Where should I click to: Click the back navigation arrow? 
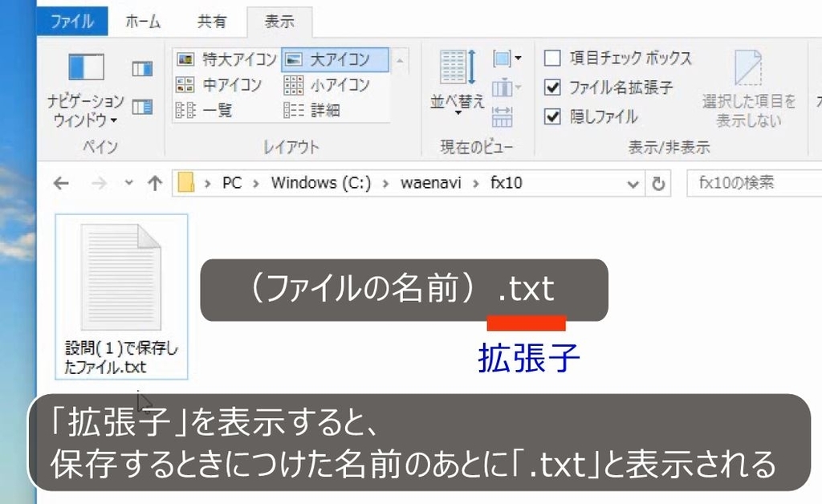62,183
